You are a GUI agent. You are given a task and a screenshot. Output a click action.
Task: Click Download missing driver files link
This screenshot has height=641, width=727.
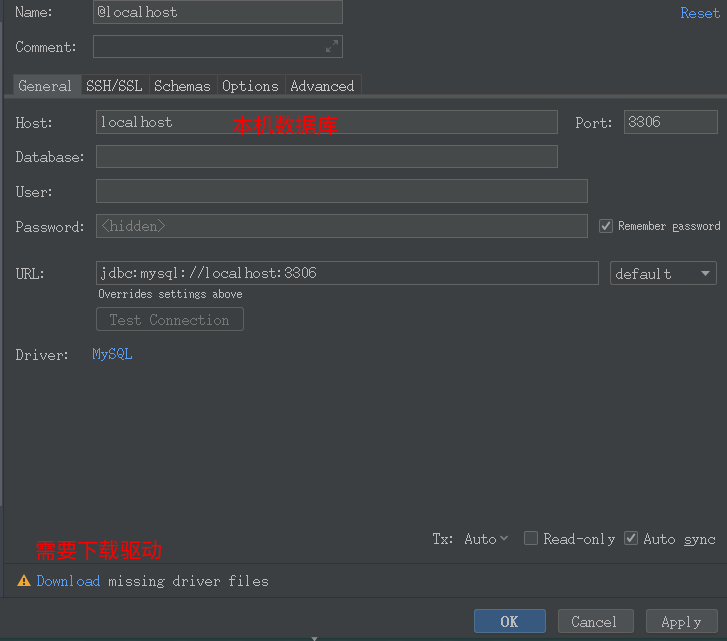[x=68, y=581]
